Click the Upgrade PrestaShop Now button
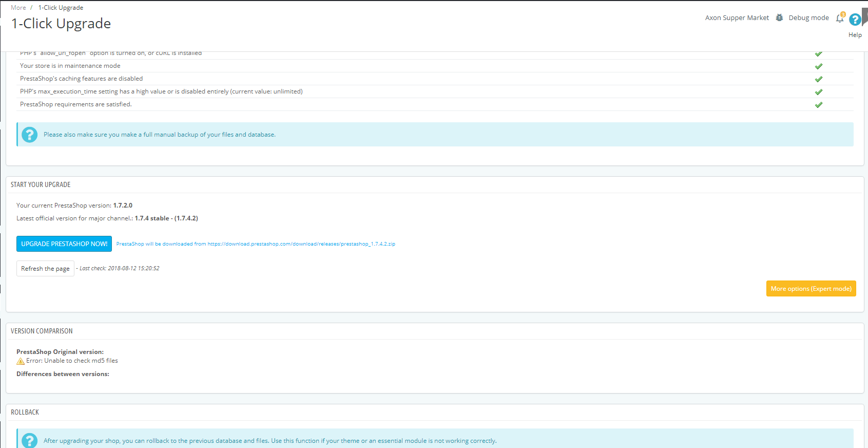Screen dimensions: 868x448 [64, 244]
